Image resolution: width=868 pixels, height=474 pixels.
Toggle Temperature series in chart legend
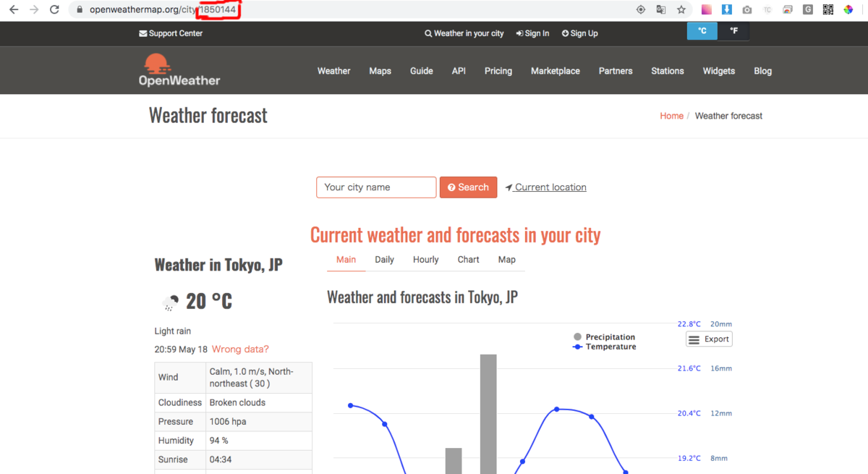click(605, 347)
